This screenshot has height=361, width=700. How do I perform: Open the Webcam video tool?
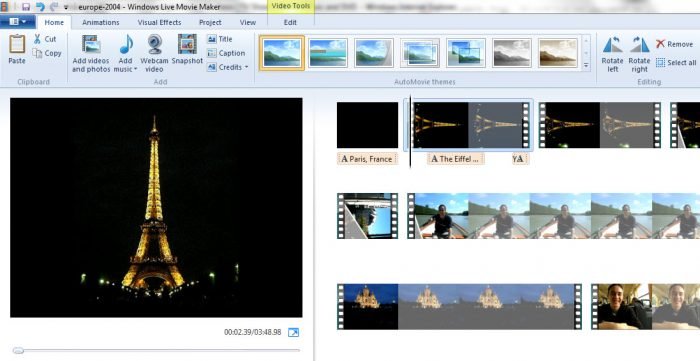click(x=154, y=44)
